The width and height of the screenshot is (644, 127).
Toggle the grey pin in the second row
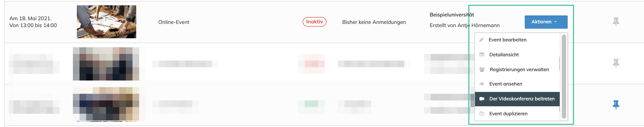(616, 63)
